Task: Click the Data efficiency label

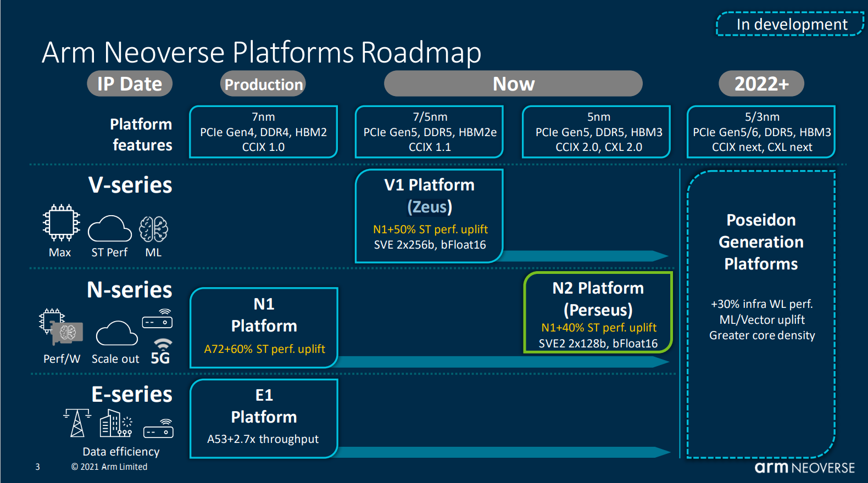Action: (121, 452)
